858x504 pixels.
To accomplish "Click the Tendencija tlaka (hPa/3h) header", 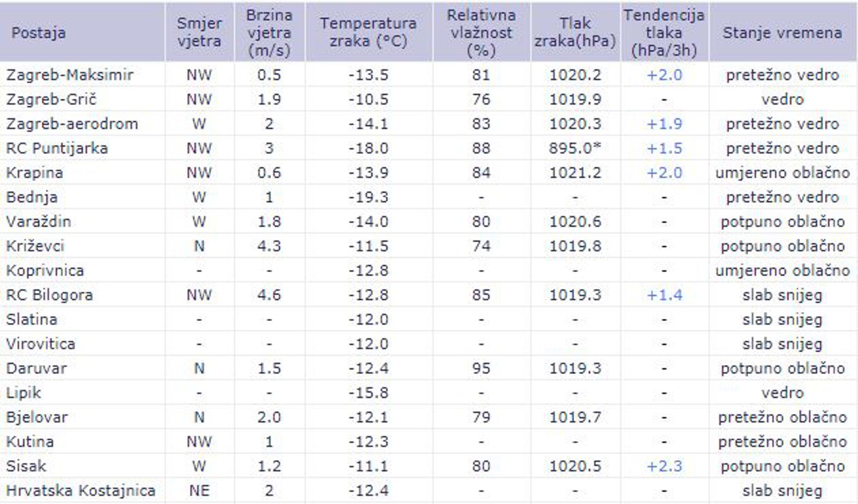I will point(664,33).
